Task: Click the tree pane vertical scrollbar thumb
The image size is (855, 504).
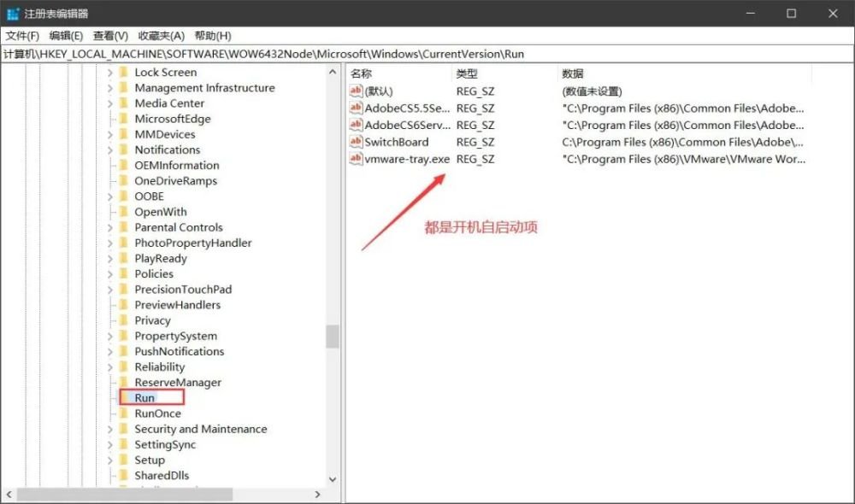Action: [332, 336]
